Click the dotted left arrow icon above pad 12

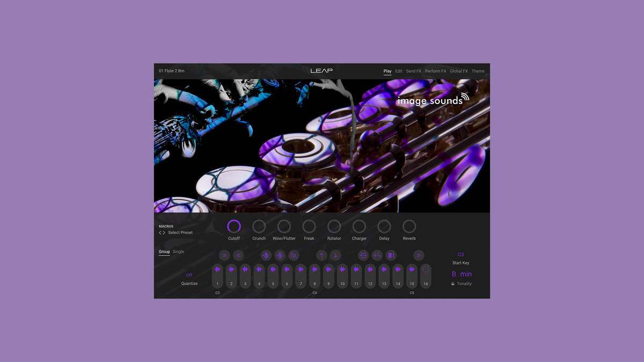click(x=377, y=255)
